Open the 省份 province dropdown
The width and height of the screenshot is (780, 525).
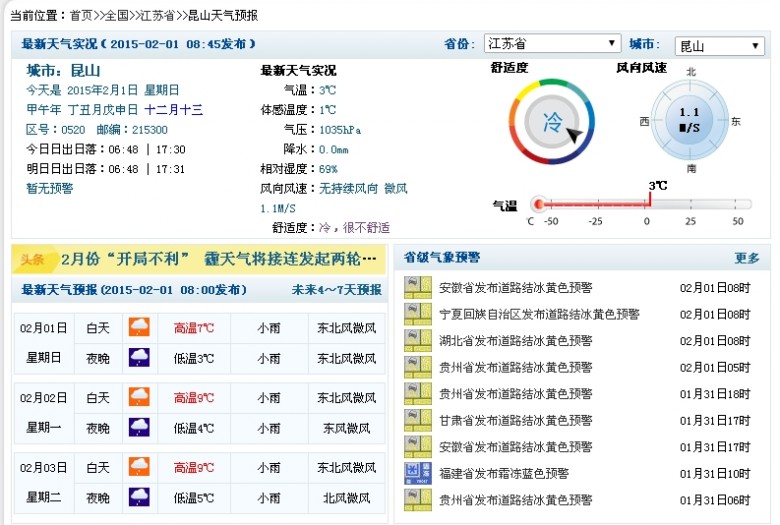[552, 44]
